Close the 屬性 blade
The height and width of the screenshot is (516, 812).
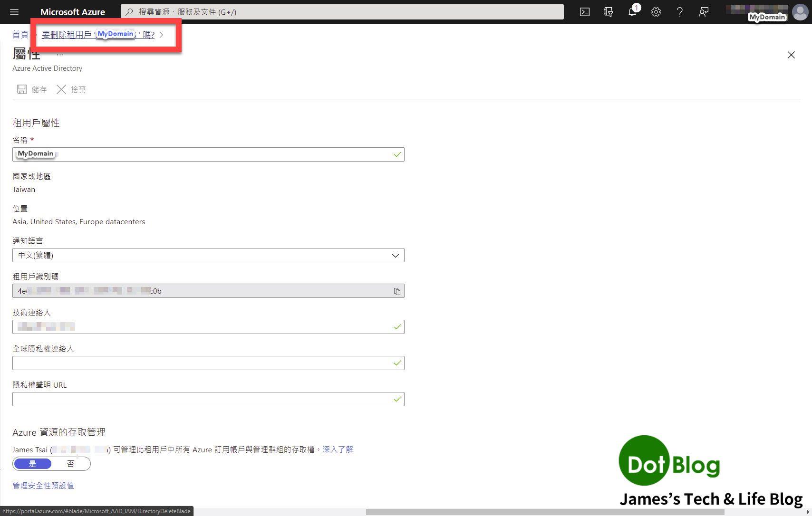point(791,55)
